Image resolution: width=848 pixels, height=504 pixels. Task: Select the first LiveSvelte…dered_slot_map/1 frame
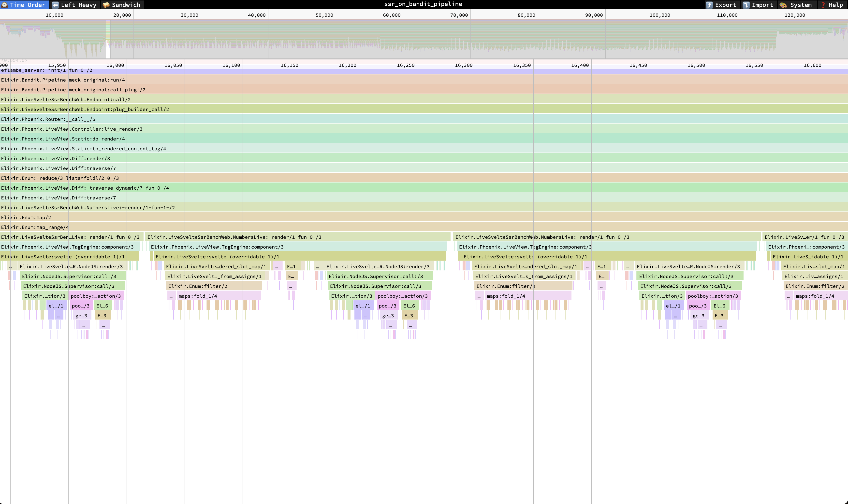pos(217,266)
